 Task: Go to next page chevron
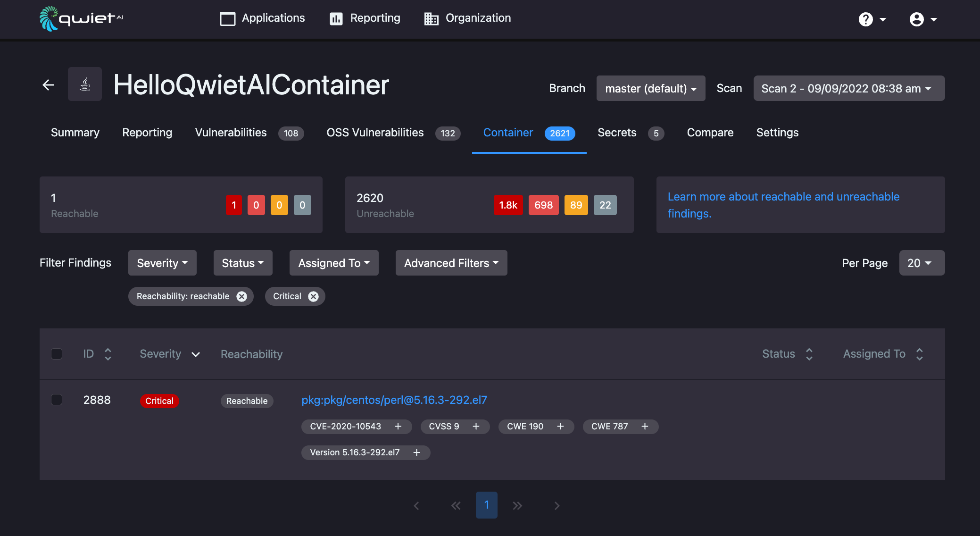(557, 506)
